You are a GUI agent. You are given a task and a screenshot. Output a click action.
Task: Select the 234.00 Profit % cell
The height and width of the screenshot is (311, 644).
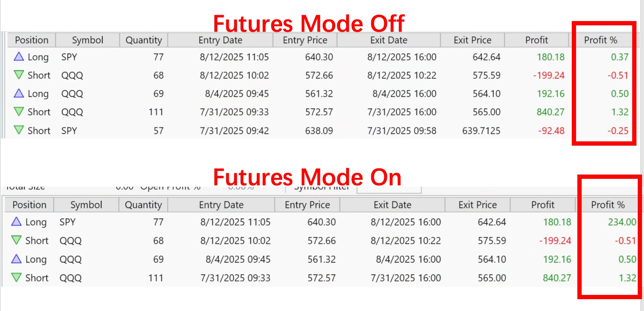[622, 222]
